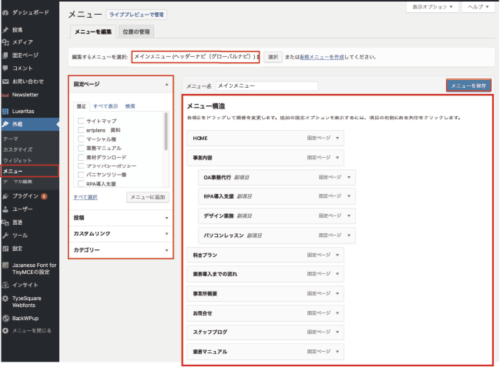
Task: Open the Media (メディア) icon in sidebar
Action: point(5,42)
